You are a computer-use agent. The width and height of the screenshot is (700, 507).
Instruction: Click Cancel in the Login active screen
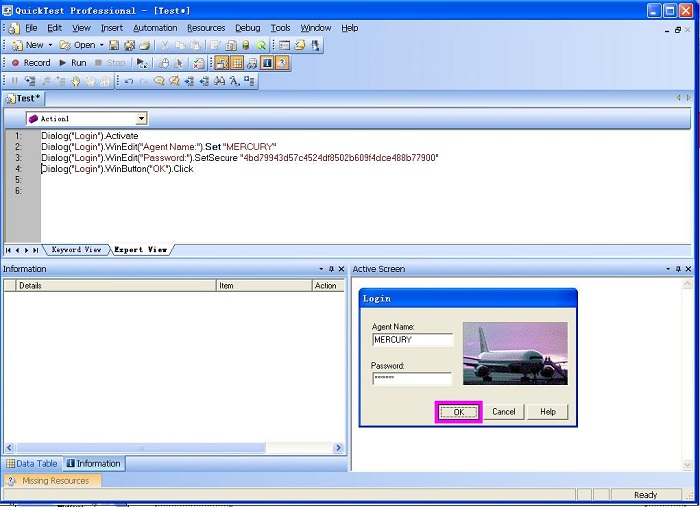(x=504, y=411)
